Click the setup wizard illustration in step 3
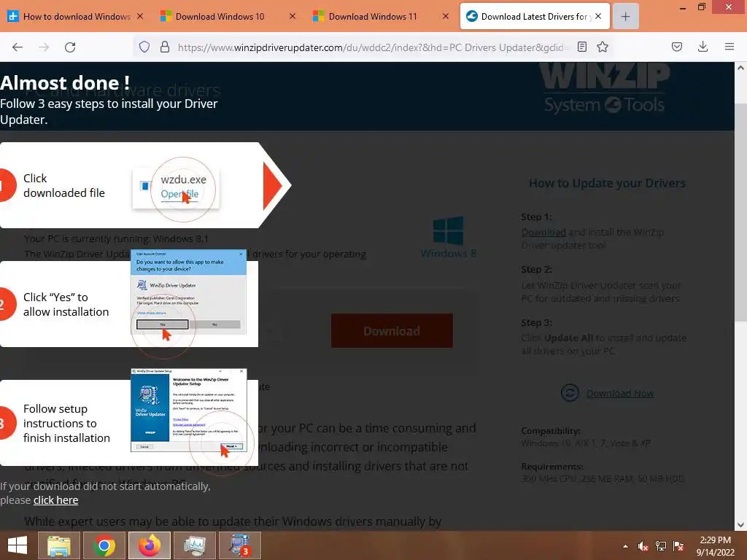Viewport: 747px width, 560px height. tap(189, 410)
